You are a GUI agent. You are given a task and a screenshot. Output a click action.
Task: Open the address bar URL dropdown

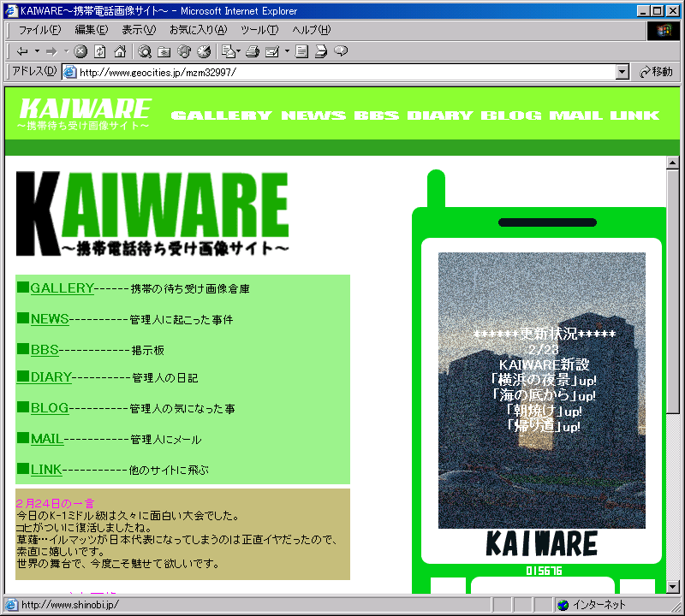[622, 72]
